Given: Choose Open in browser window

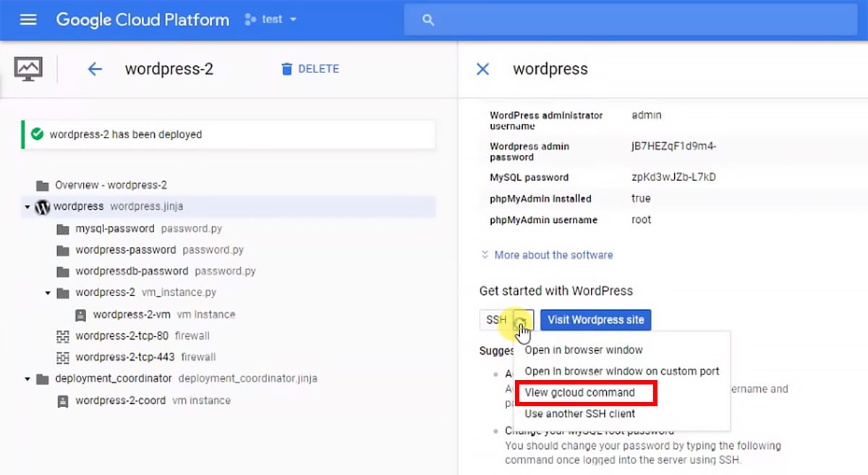Looking at the screenshot, I should (584, 350).
